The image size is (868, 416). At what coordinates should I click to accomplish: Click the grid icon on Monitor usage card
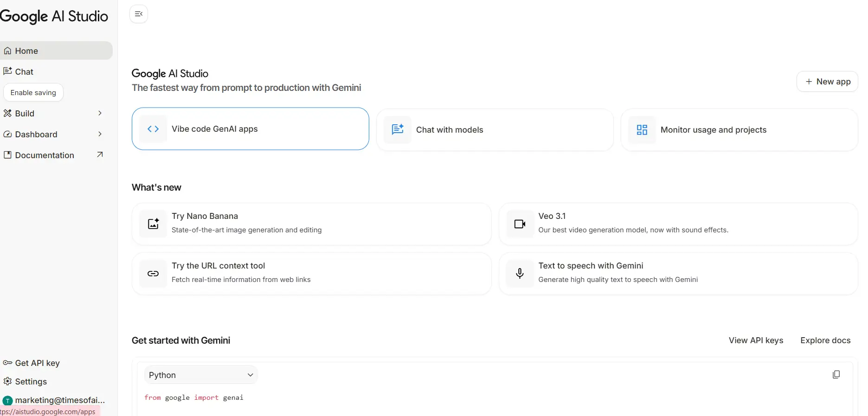[642, 130]
